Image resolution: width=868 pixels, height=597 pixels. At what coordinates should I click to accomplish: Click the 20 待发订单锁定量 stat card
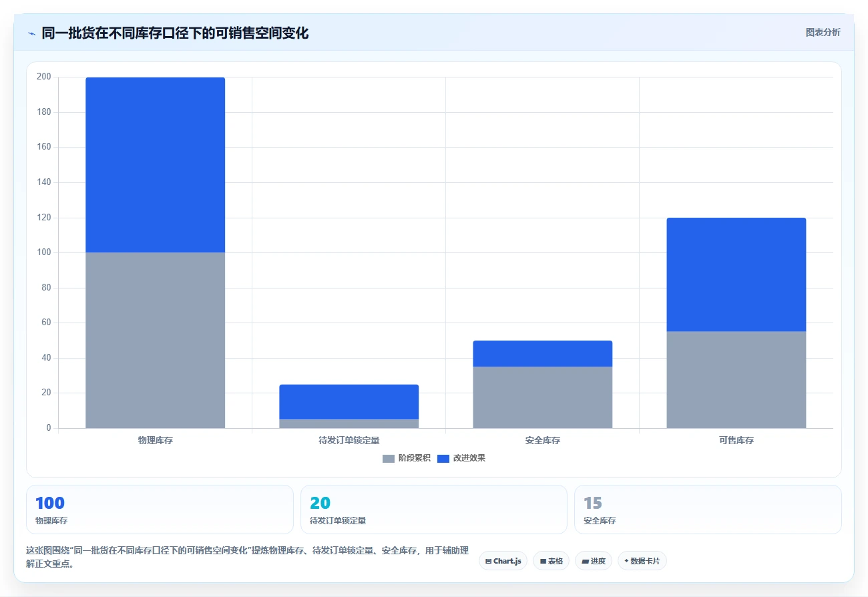coord(434,510)
